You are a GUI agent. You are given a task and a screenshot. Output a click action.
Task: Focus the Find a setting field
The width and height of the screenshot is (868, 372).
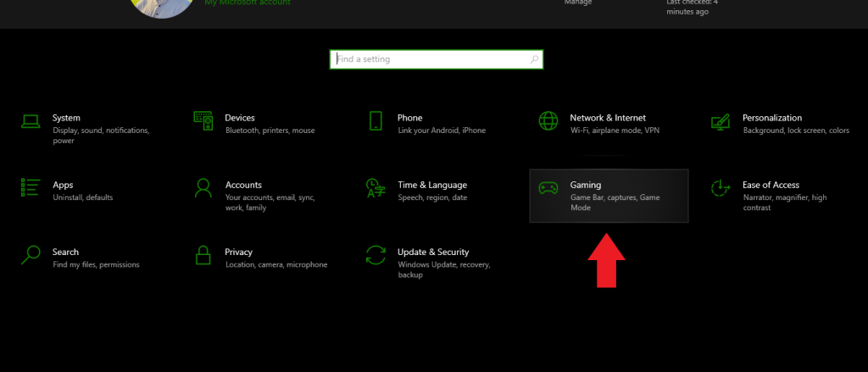click(437, 59)
